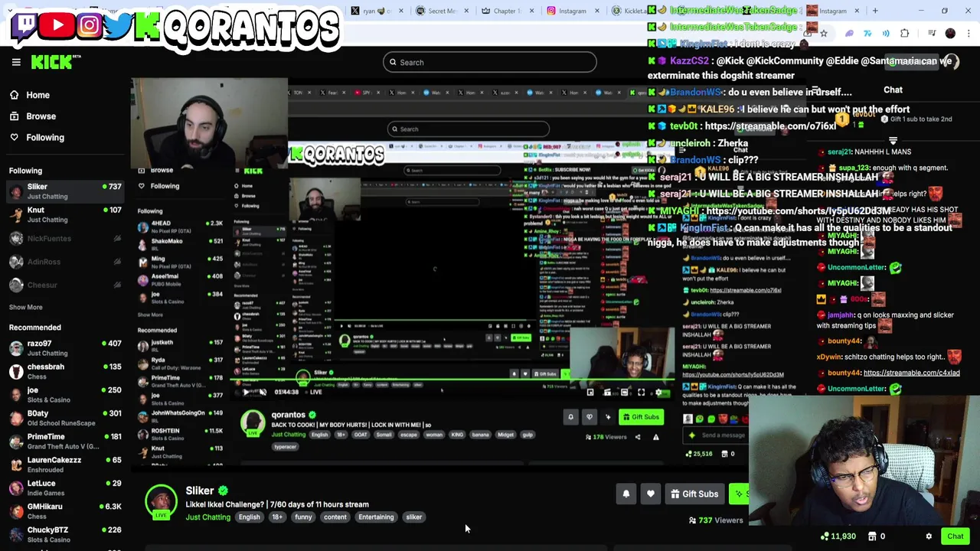Open browser profile avatar
This screenshot has height=551, width=980.
[x=950, y=34]
